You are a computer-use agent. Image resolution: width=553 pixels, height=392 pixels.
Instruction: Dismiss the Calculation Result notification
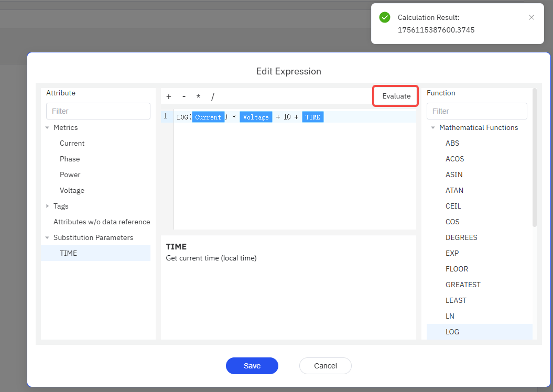532,17
